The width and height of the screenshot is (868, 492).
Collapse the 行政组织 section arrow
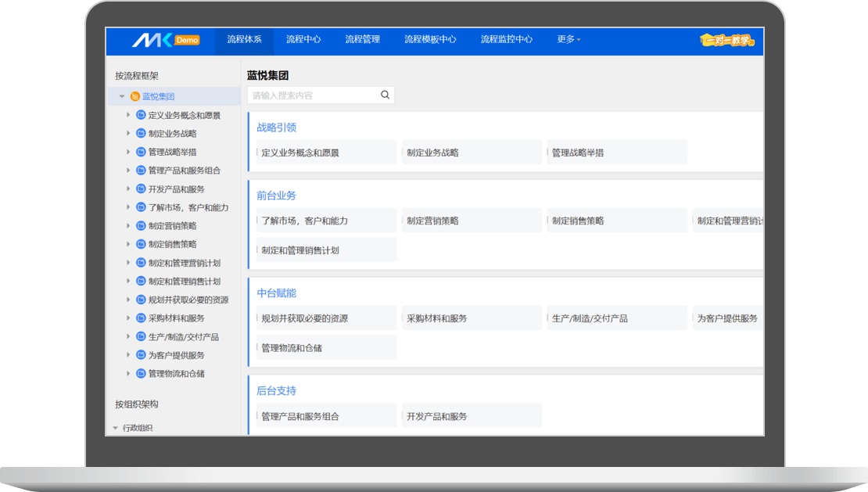[116, 428]
